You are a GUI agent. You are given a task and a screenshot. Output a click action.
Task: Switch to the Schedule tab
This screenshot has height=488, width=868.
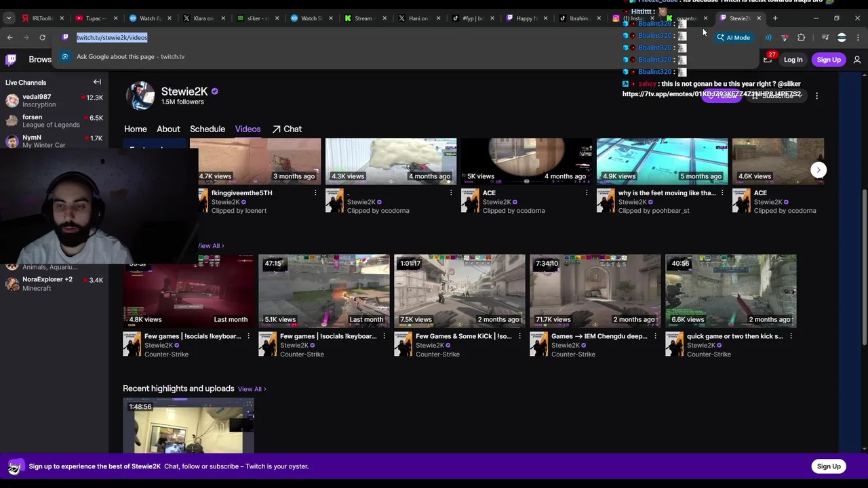[208, 129]
